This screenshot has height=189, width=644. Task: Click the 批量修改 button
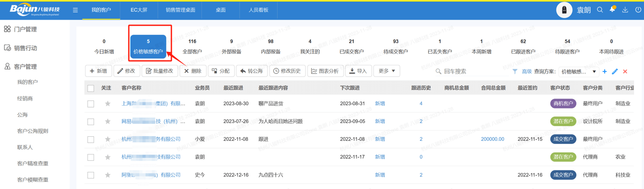click(x=159, y=71)
